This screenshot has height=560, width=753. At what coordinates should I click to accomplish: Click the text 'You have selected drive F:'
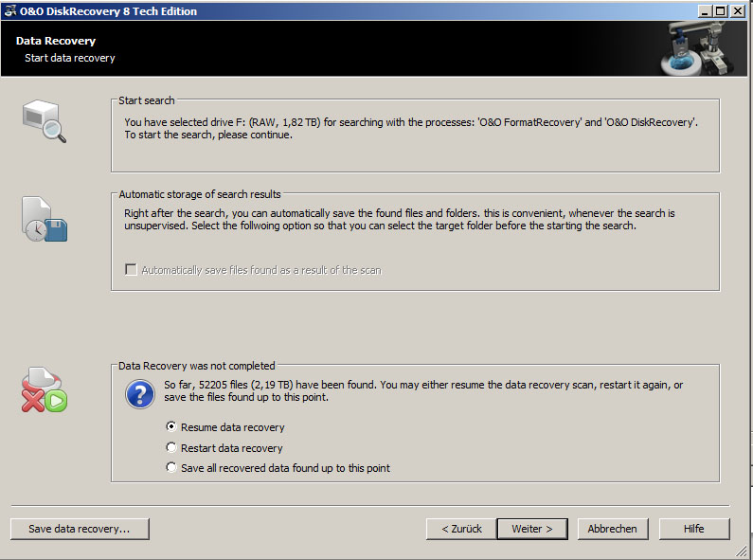click(185, 122)
